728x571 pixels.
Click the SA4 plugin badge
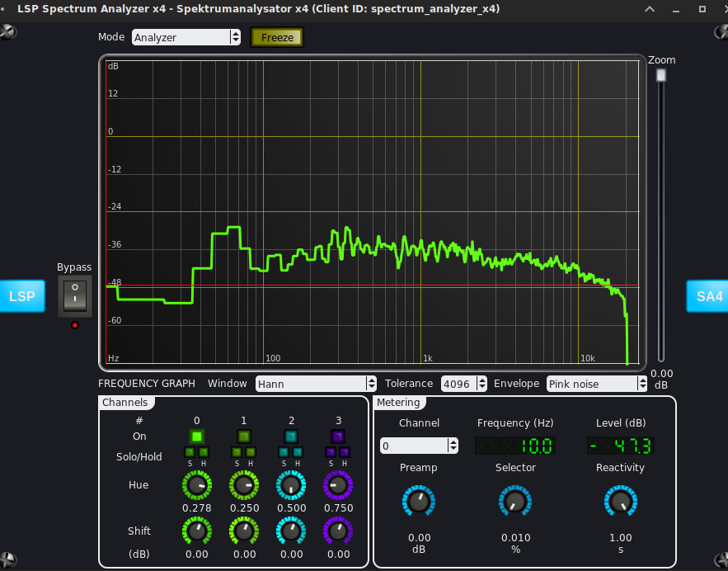pyautogui.click(x=707, y=296)
